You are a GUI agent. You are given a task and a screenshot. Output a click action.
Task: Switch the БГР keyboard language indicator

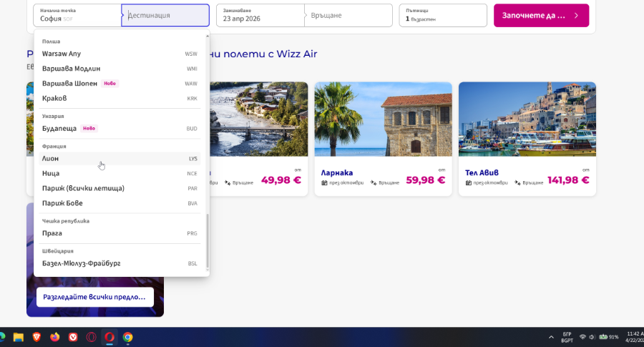[567, 337]
